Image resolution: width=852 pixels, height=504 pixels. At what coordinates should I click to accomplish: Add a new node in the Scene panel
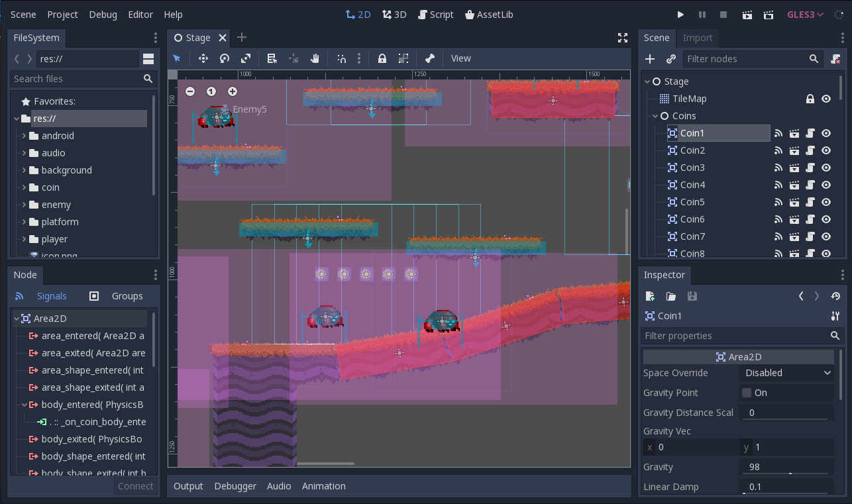650,59
